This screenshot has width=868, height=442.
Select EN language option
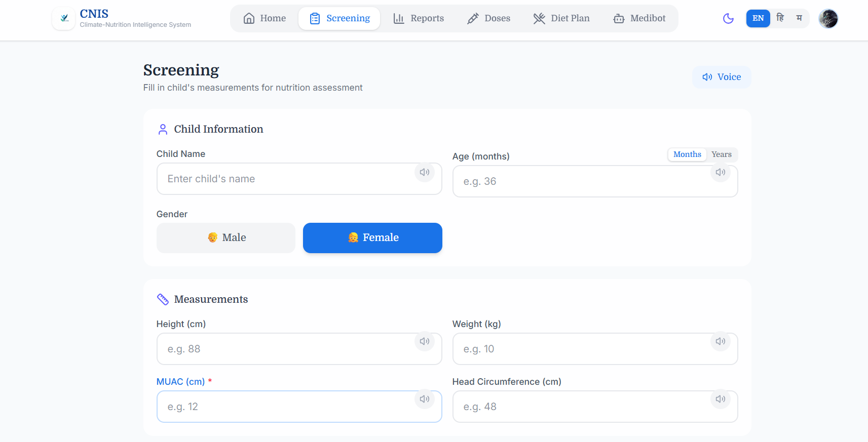(758, 18)
